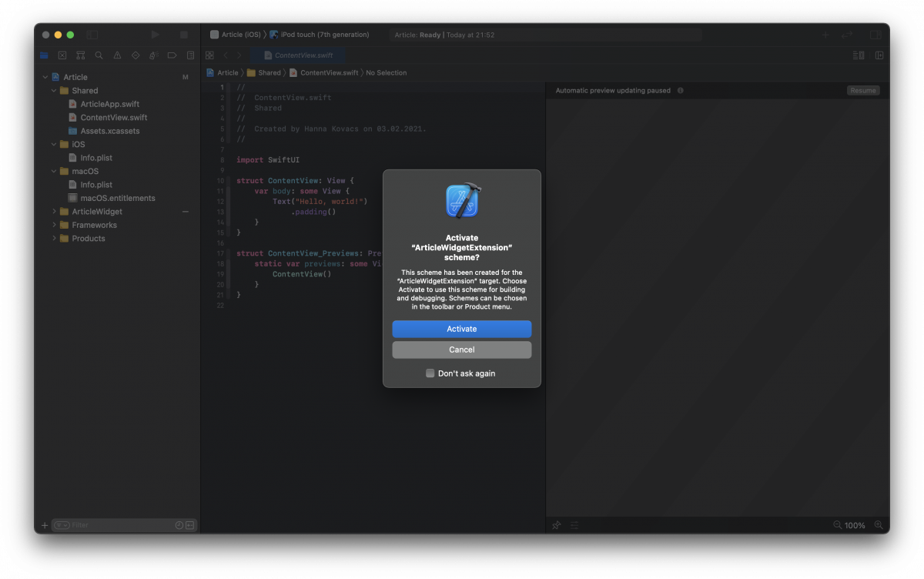
Task: Click Cancel in the scheme dialog
Action: coord(461,350)
